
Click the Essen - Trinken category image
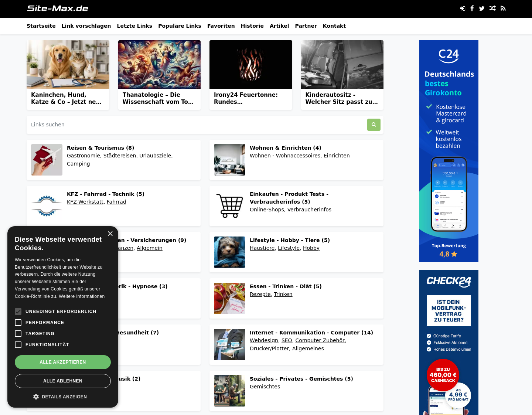pyautogui.click(x=229, y=298)
